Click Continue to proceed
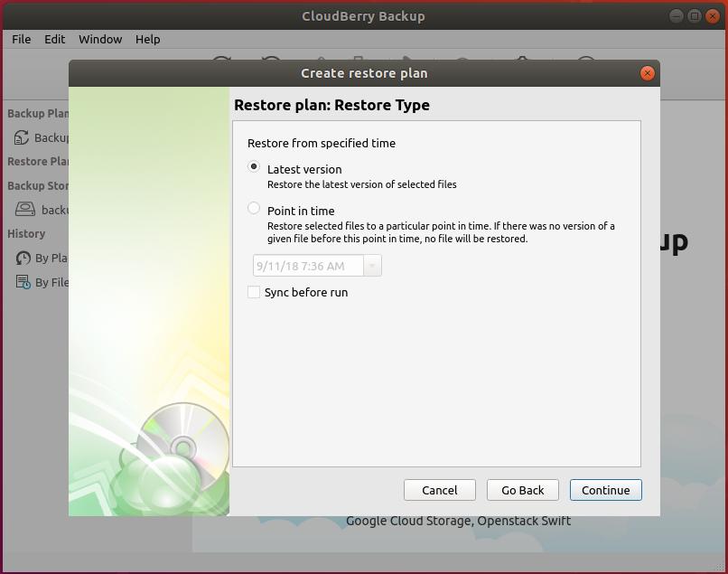This screenshot has height=574, width=728. [x=605, y=490]
